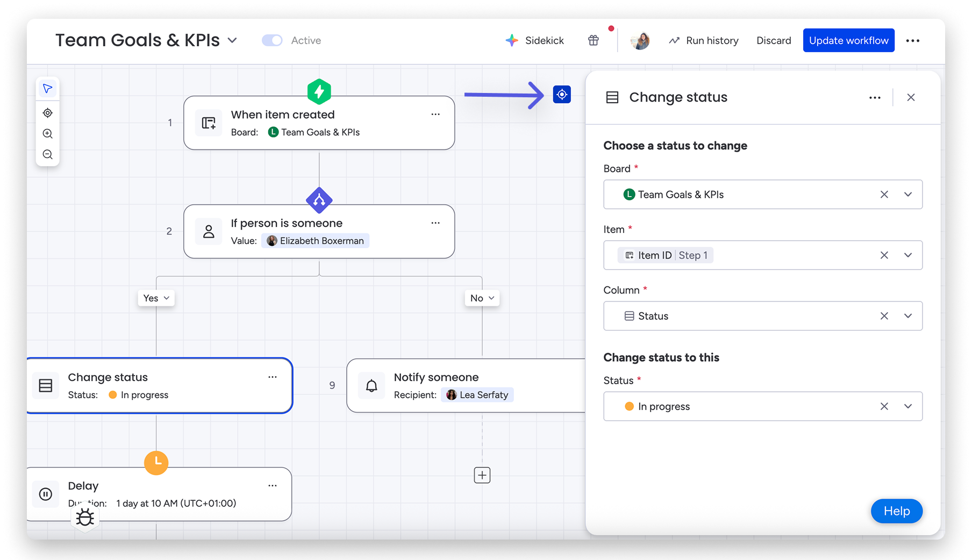Expand the Status column dropdown arrow
Image resolution: width=972 pixels, height=560 pixels.
pyautogui.click(x=907, y=316)
